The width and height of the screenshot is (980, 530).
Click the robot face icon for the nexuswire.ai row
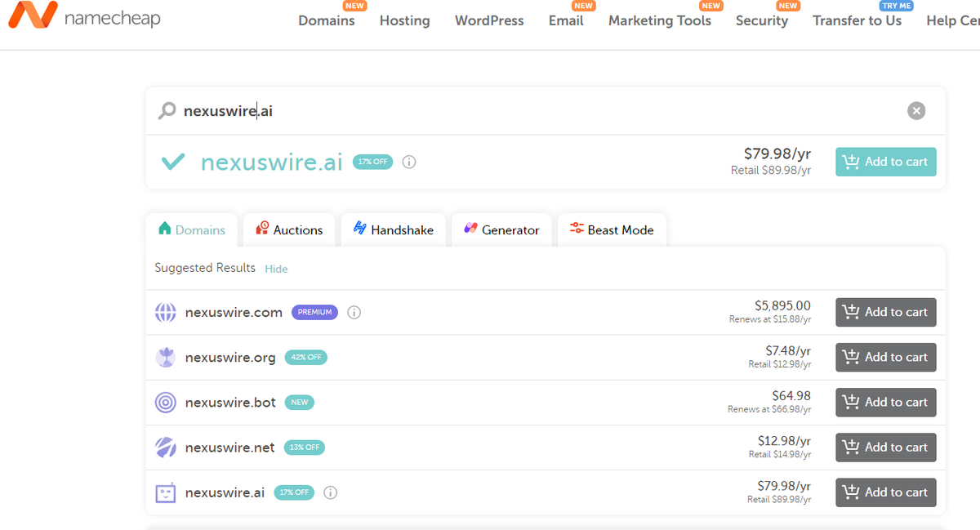[x=166, y=492]
